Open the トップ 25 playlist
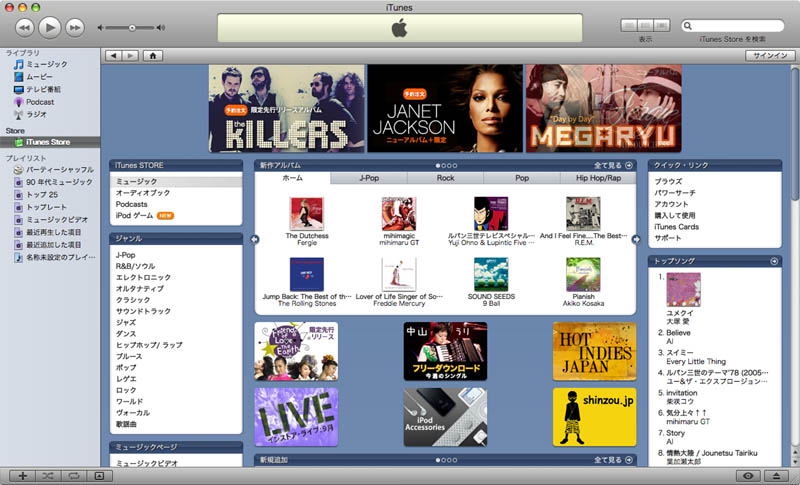Image resolution: width=800 pixels, height=485 pixels. (42, 194)
